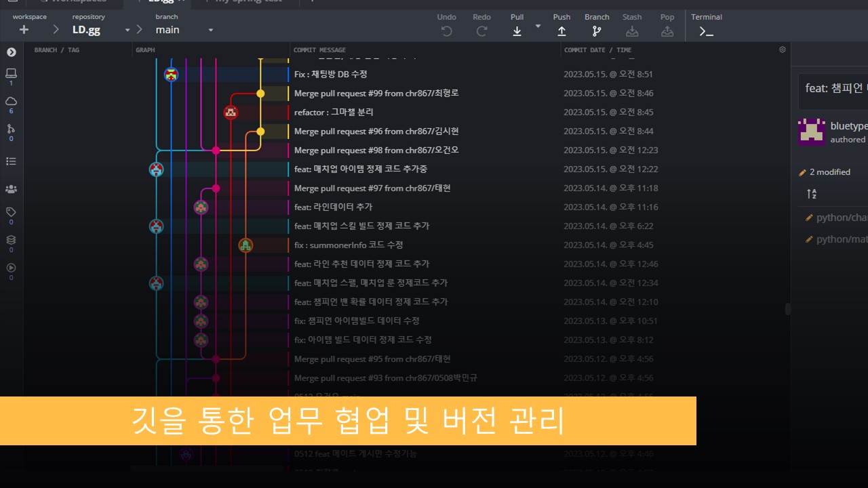Viewport: 868px width, 488px height.
Task: Create a new branch with Branch icon
Action: 597,30
